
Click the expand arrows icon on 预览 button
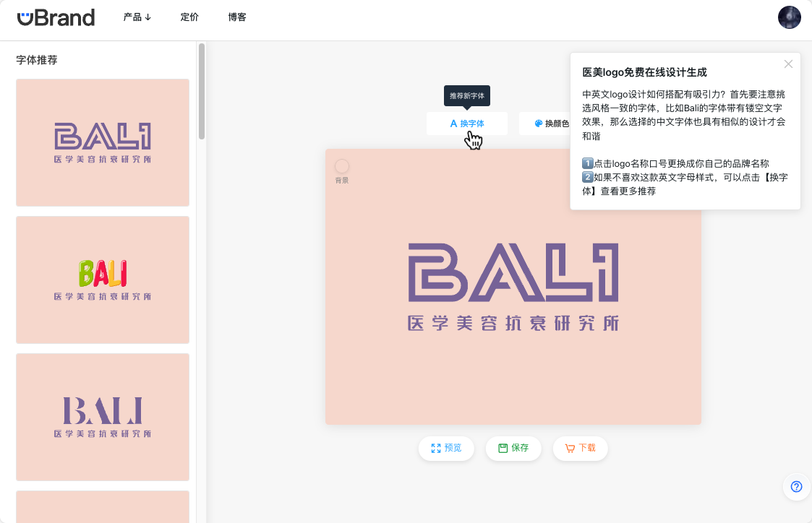[x=434, y=448]
